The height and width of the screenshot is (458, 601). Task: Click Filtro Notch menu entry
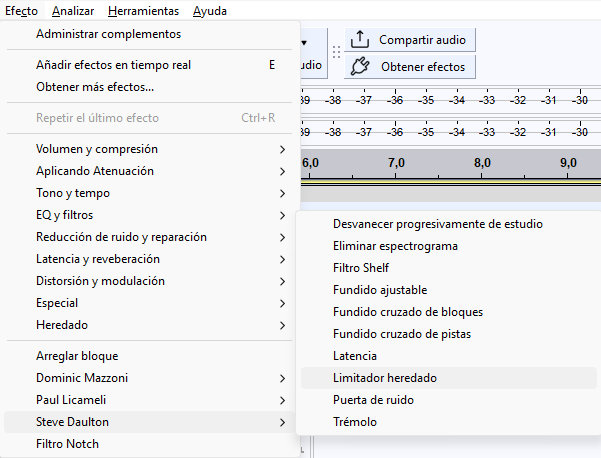67,444
